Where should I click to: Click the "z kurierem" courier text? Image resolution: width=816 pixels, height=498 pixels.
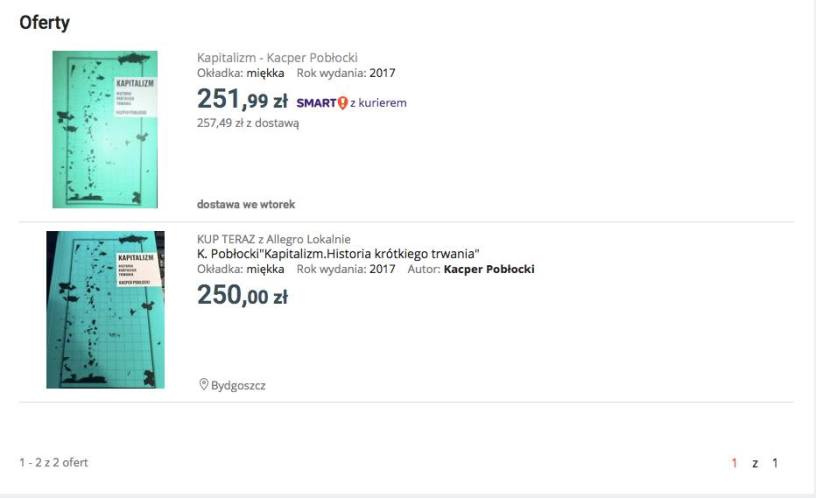pyautogui.click(x=378, y=102)
